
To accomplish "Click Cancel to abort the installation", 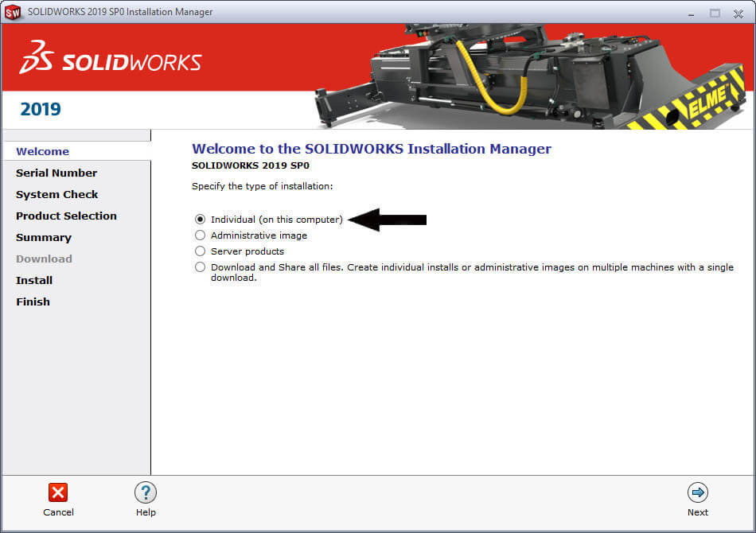I will click(x=58, y=501).
